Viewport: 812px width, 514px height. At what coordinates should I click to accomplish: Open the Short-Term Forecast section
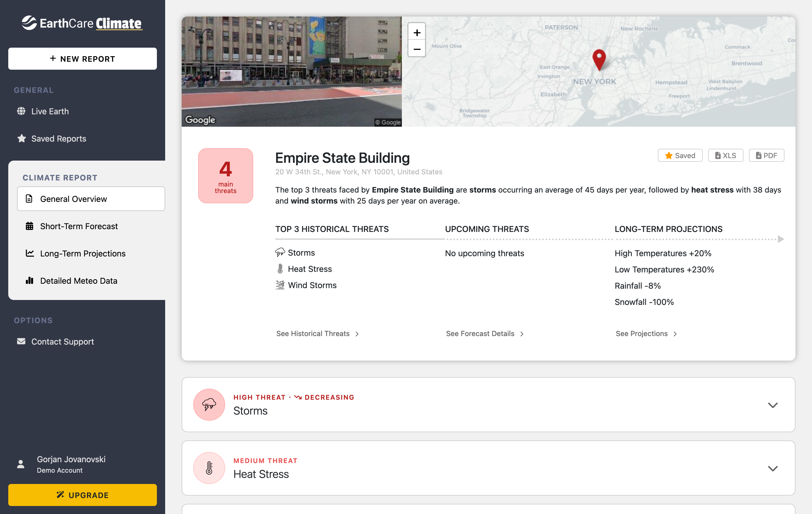coord(79,226)
